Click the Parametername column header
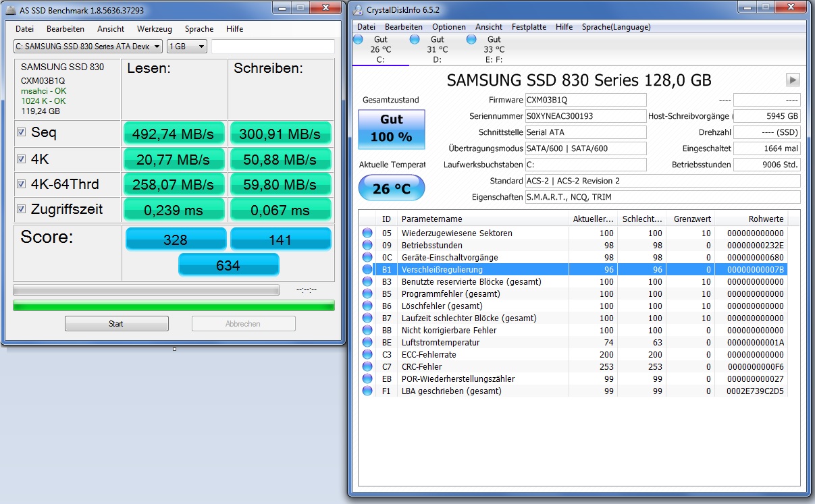This screenshot has width=815, height=504. click(483, 219)
